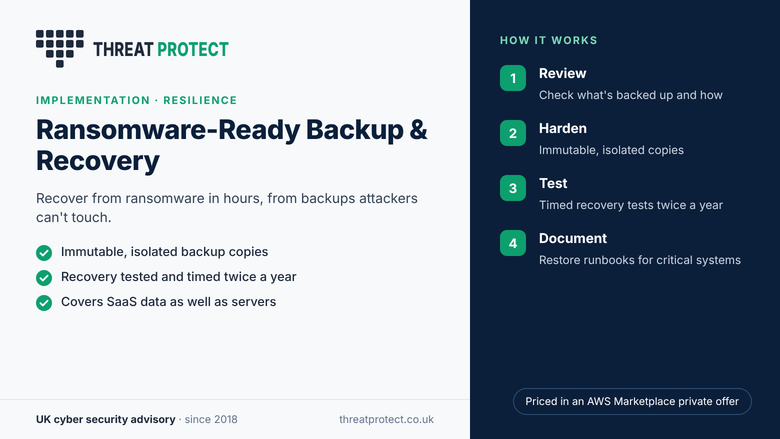Select the Document step title
The width and height of the screenshot is (780, 439).
pos(573,238)
